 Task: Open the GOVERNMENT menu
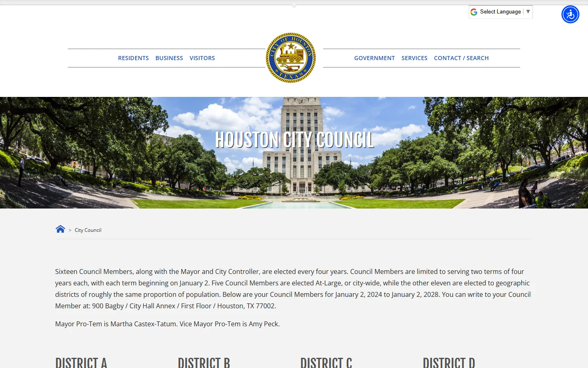click(x=374, y=58)
